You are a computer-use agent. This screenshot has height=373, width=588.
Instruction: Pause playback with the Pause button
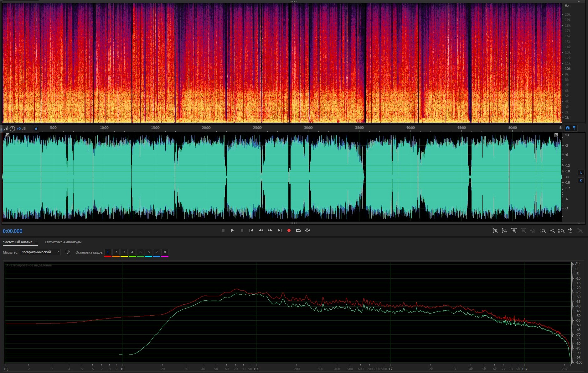242,230
